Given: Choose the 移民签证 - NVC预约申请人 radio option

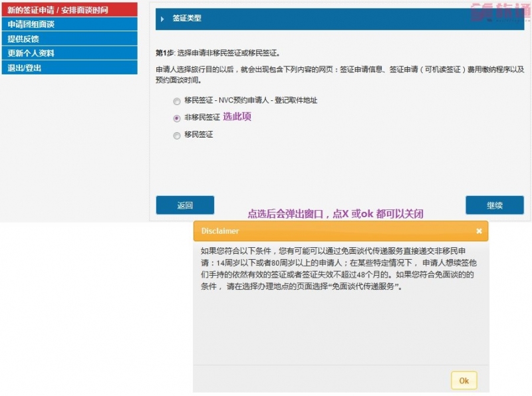Looking at the screenshot, I should (x=177, y=101).
